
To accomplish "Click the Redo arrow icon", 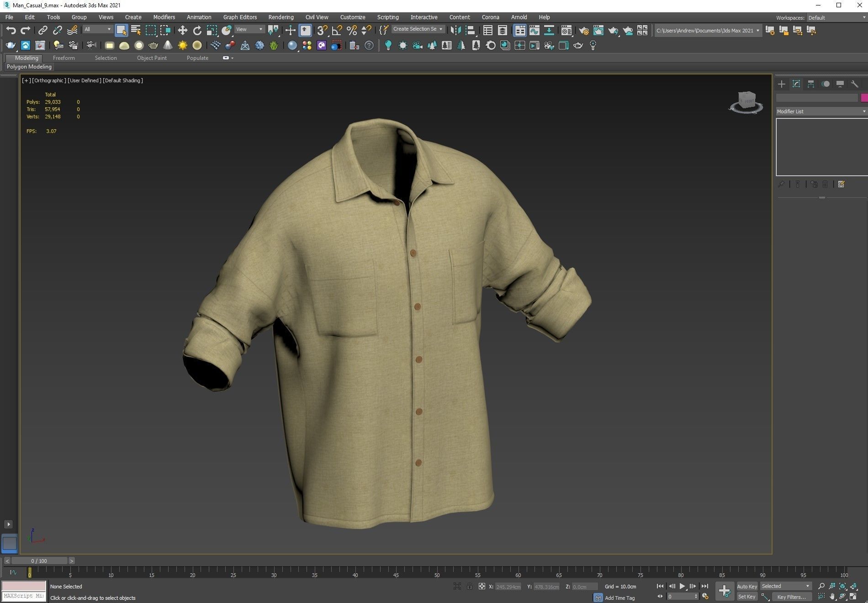I will (26, 31).
